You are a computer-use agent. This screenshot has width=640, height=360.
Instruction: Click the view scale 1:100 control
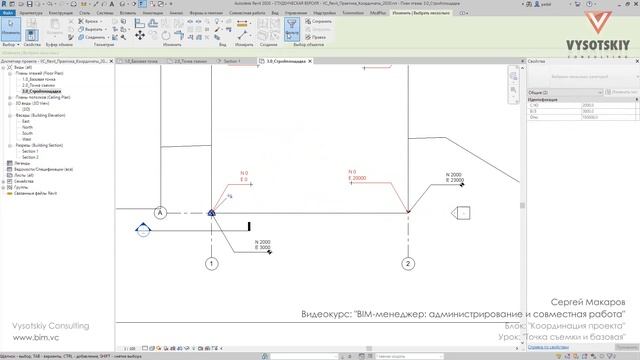[129, 349]
